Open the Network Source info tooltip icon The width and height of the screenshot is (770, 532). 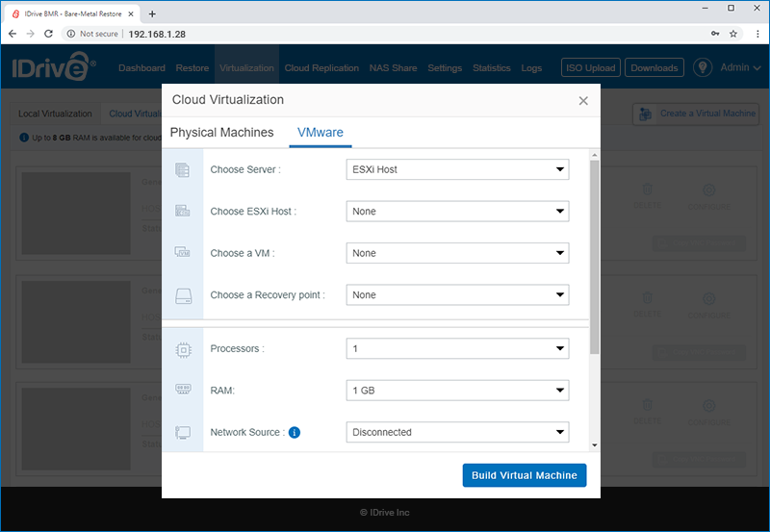pyautogui.click(x=295, y=432)
